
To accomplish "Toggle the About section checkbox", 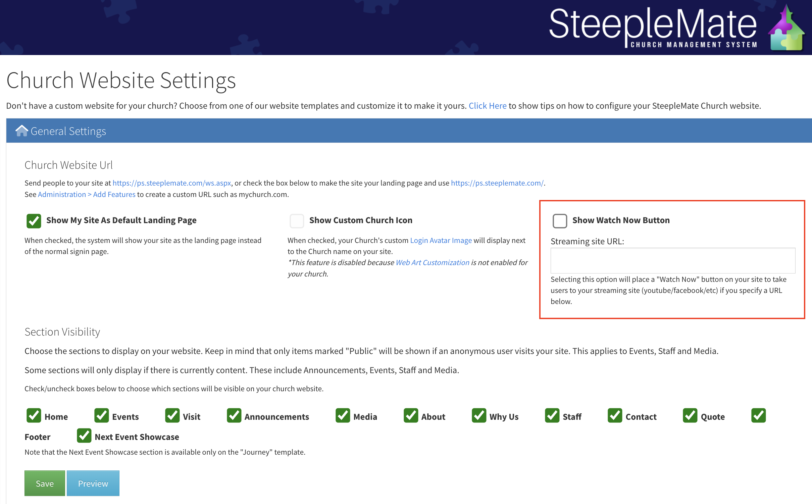I will (411, 415).
